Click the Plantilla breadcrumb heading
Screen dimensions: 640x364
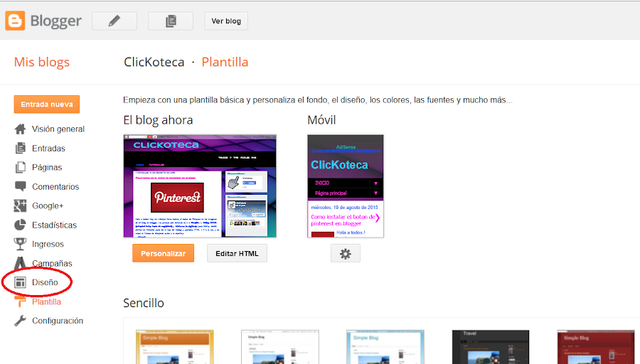pos(225,62)
